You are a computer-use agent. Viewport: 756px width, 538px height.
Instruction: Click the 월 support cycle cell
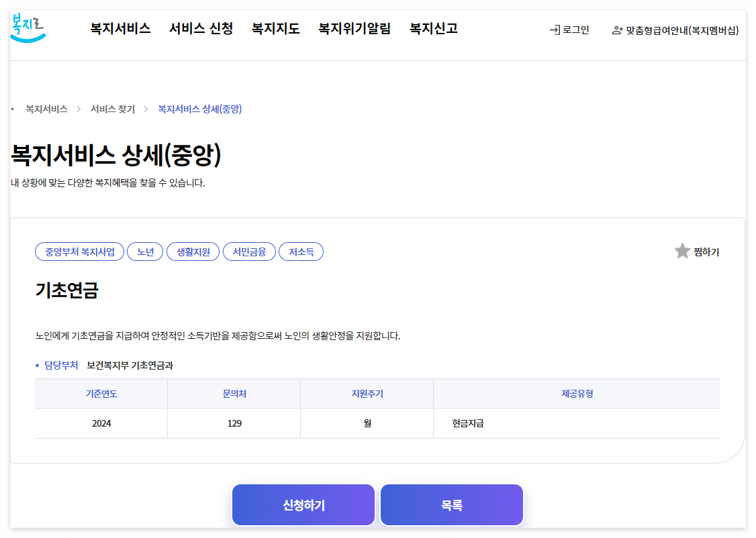[367, 423]
